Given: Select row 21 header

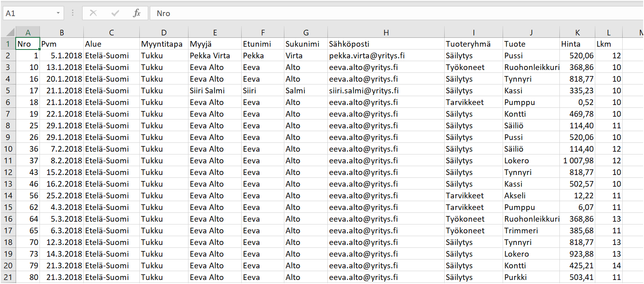Looking at the screenshot, I should (x=8, y=277).
